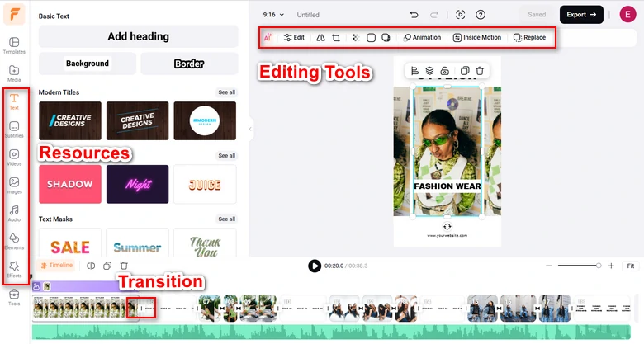Select the Thank You text mask

(x=205, y=243)
